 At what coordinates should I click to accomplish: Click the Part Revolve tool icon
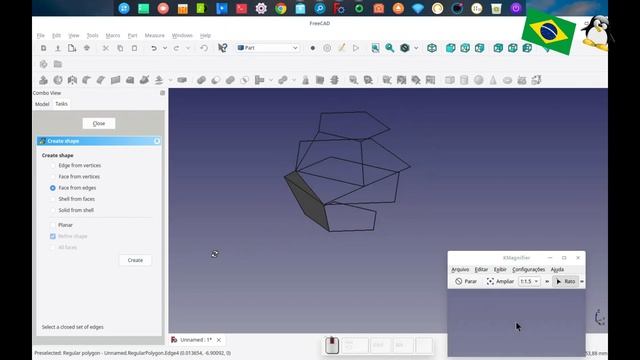58,80
